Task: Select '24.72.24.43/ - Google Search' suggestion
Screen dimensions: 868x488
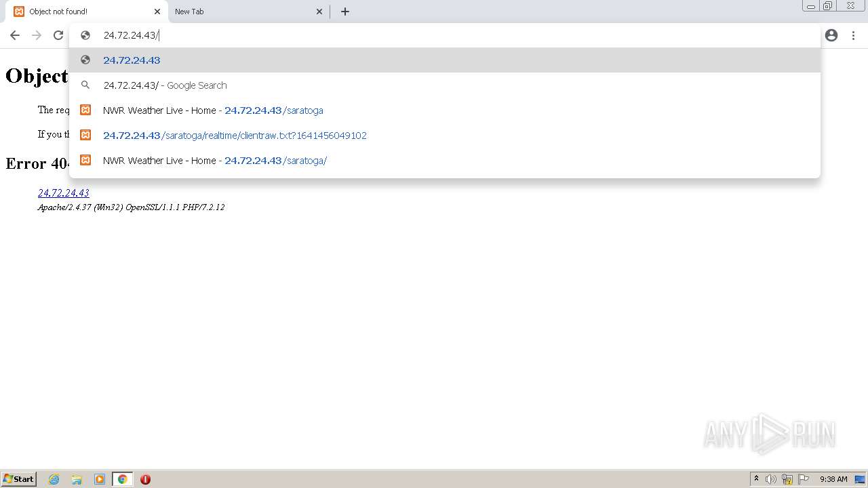Action: coord(445,85)
